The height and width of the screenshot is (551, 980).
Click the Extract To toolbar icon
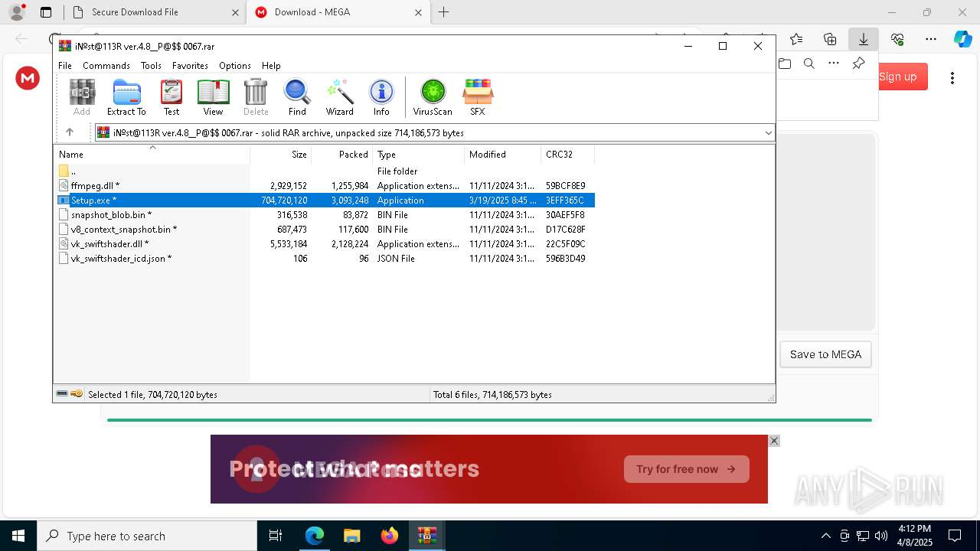coord(126,97)
